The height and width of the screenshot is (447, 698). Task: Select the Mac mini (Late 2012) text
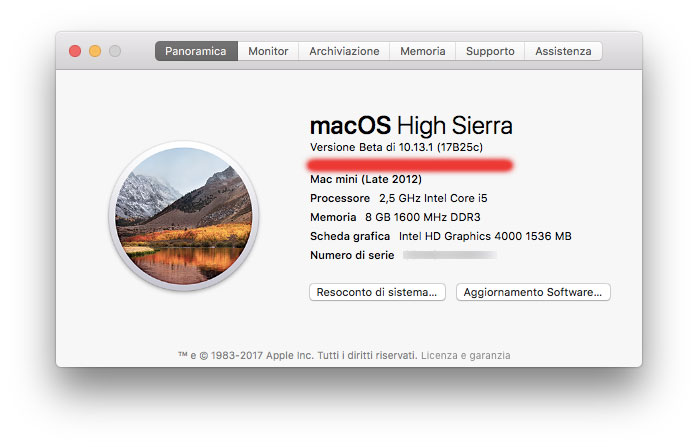pos(366,179)
